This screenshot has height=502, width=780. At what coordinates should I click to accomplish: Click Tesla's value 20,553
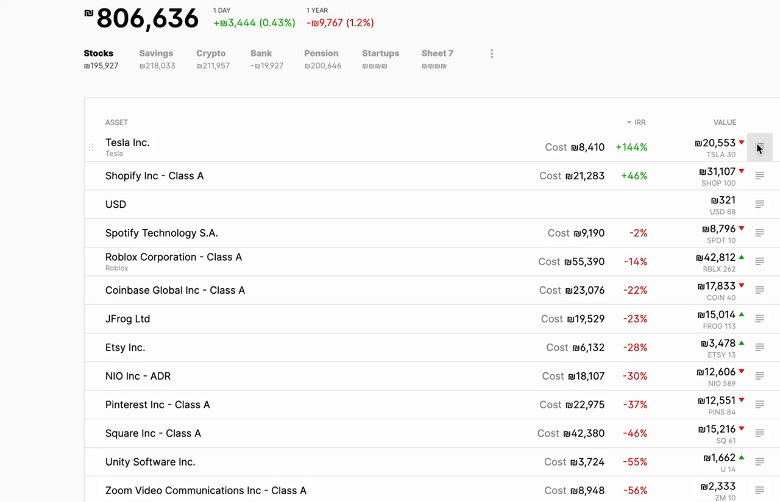click(x=715, y=143)
